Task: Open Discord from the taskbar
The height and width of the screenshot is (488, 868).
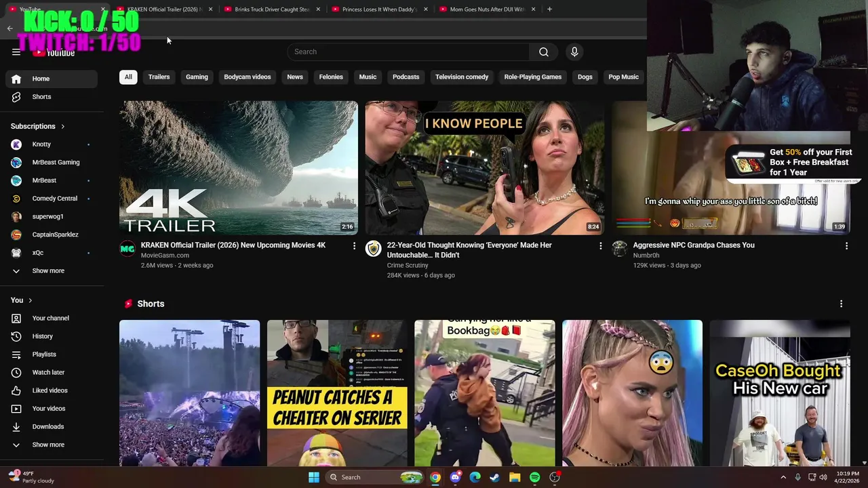Action: coord(455,477)
